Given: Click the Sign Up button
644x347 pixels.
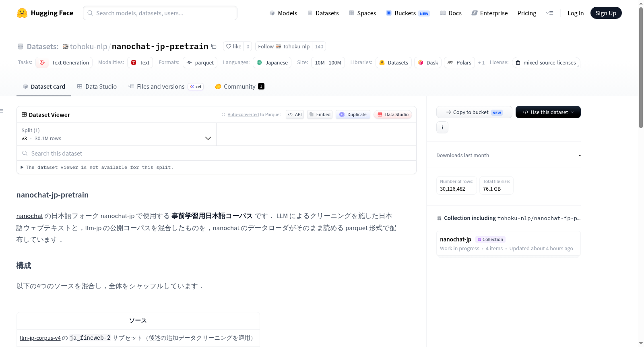Looking at the screenshot, I should tap(606, 13).
